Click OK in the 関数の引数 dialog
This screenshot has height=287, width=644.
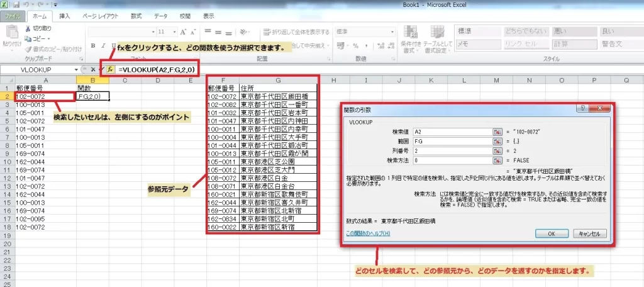click(552, 233)
